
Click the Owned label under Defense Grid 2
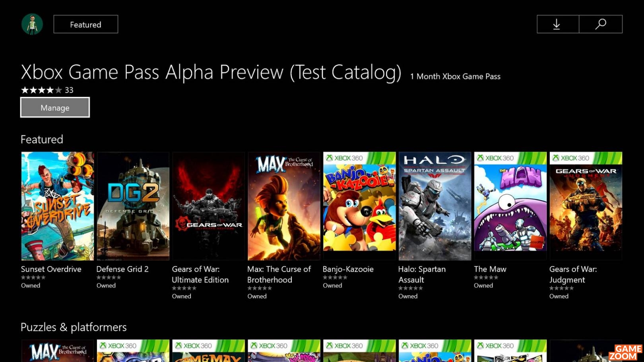point(106,285)
